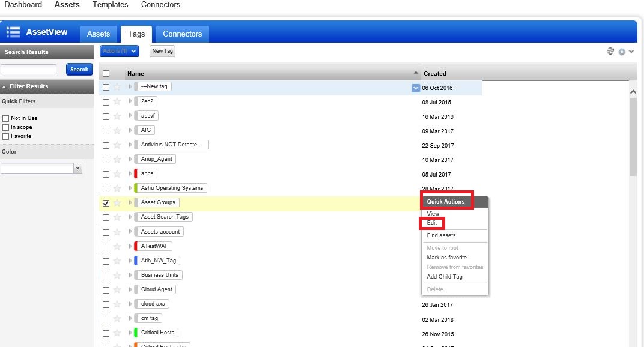Screen dimensions: 644x347
Task: Open the Actions dropdown
Action: click(x=118, y=51)
